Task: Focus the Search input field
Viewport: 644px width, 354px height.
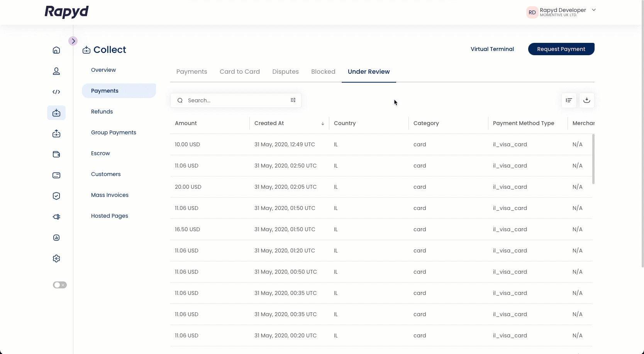Action: tap(236, 100)
